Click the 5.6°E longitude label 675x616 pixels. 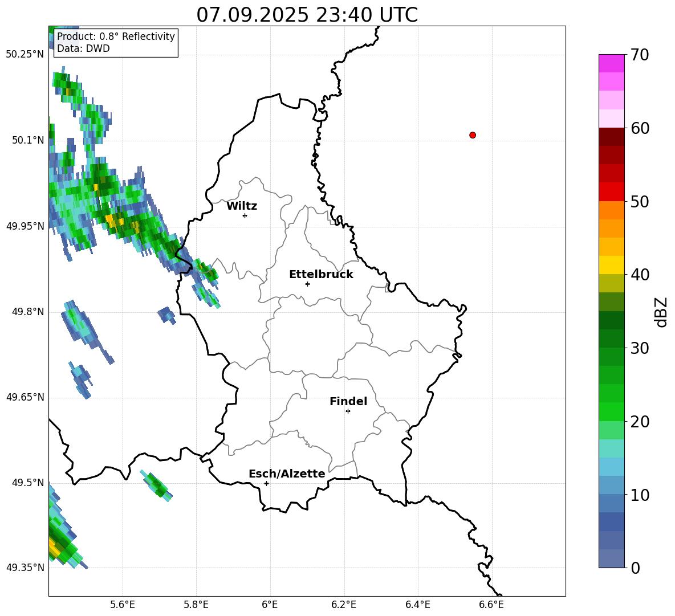123,605
